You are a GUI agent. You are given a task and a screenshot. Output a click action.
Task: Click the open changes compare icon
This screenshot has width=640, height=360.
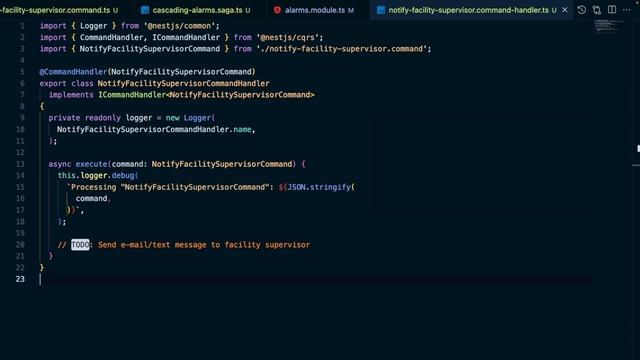[x=597, y=10]
